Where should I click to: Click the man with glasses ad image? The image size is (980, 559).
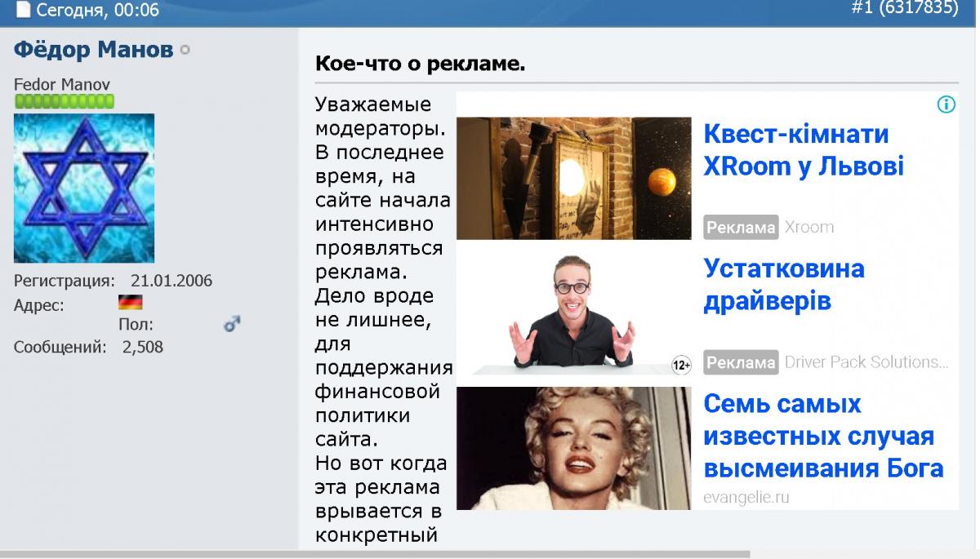point(573,313)
